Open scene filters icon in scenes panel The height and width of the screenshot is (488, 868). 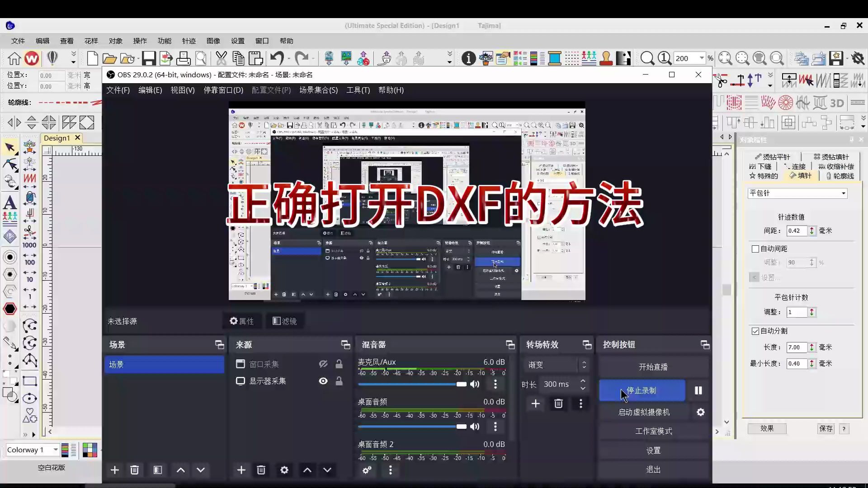point(157,470)
